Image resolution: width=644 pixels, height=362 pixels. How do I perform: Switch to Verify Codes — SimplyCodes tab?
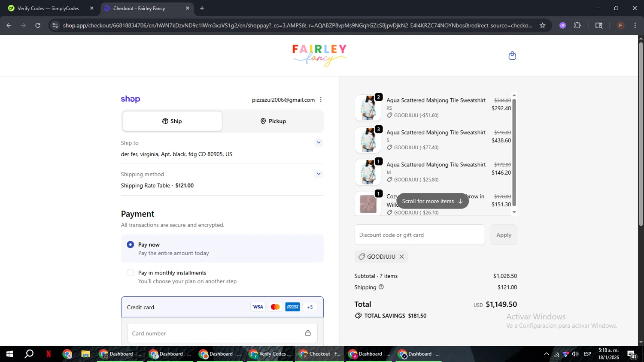[x=51, y=8]
